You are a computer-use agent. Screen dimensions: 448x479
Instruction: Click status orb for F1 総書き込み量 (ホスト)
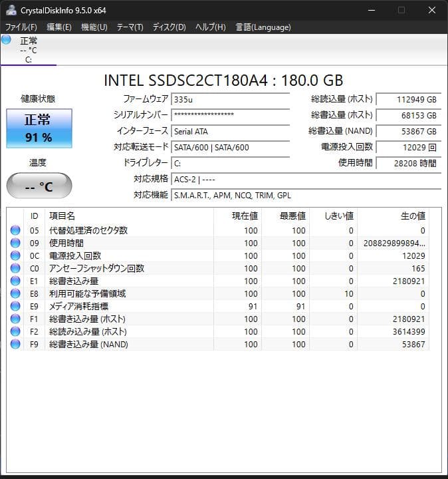coord(15,319)
